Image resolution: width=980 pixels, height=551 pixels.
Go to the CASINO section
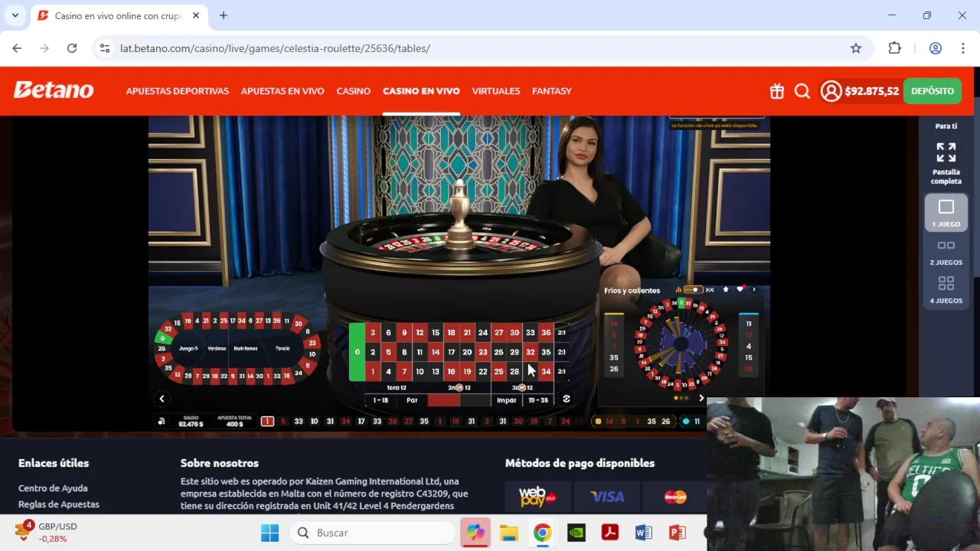(354, 91)
